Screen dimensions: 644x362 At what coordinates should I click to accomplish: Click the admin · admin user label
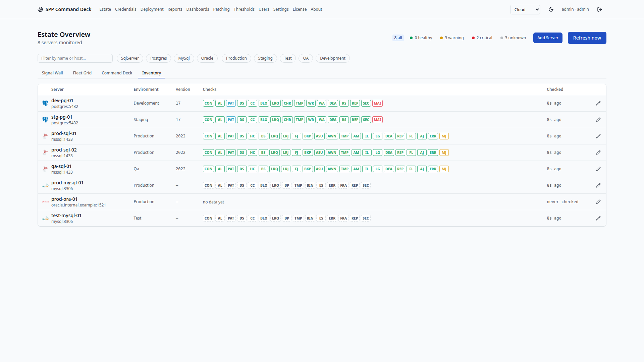coord(575,9)
